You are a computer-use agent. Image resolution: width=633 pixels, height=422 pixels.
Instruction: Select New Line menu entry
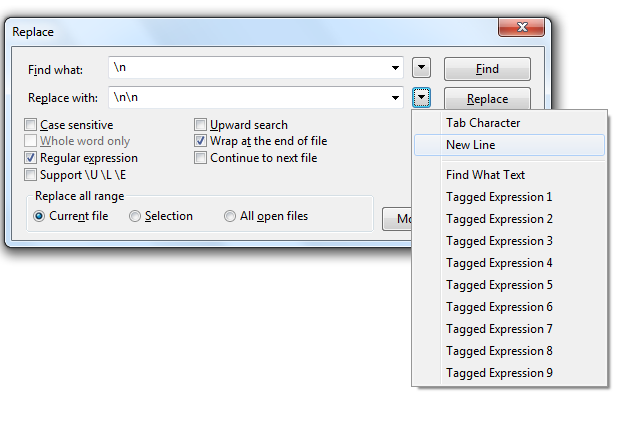click(x=471, y=145)
